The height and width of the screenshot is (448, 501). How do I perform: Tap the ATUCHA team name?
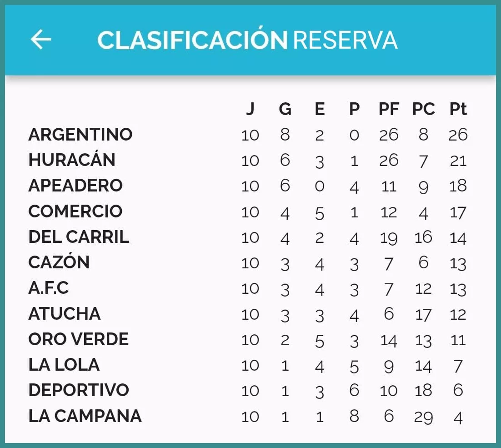point(65,314)
